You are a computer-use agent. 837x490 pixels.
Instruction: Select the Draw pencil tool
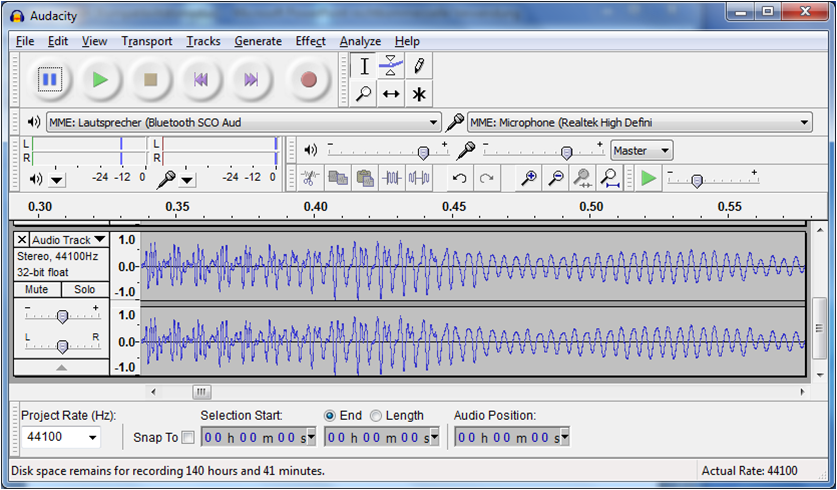tap(419, 66)
